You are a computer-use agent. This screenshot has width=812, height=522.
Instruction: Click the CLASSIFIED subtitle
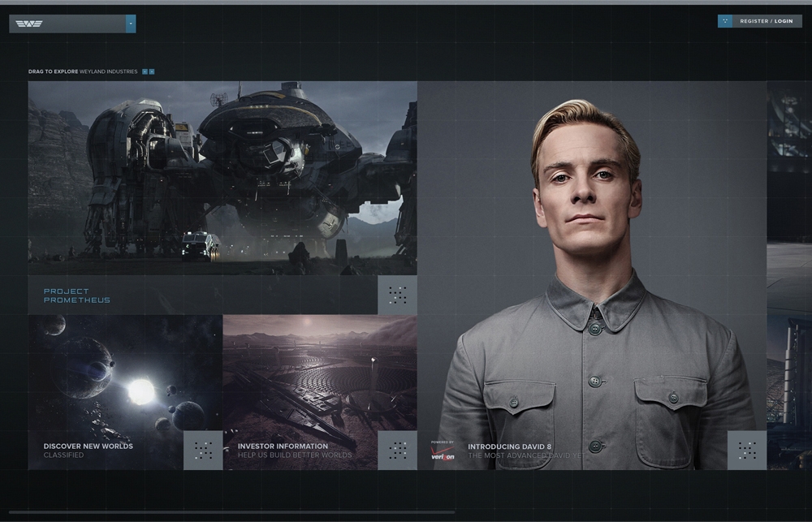point(63,455)
